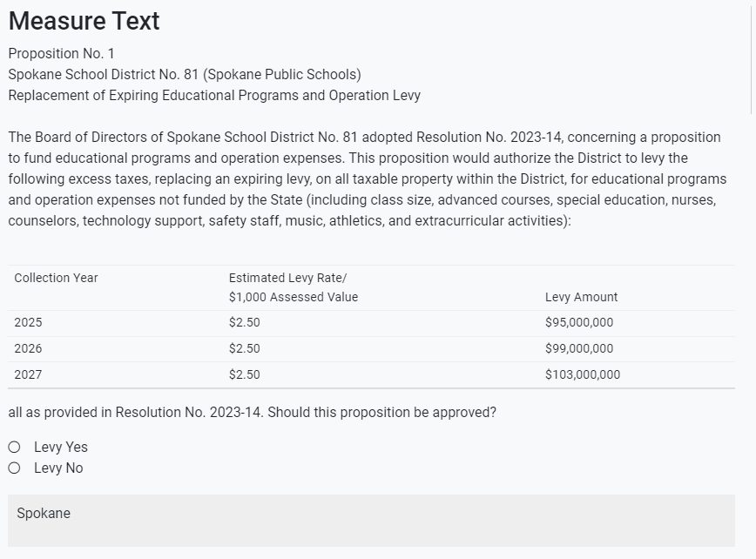The width and height of the screenshot is (756, 559).
Task: Click the $95,000,000 levy amount cell
Action: tap(580, 322)
